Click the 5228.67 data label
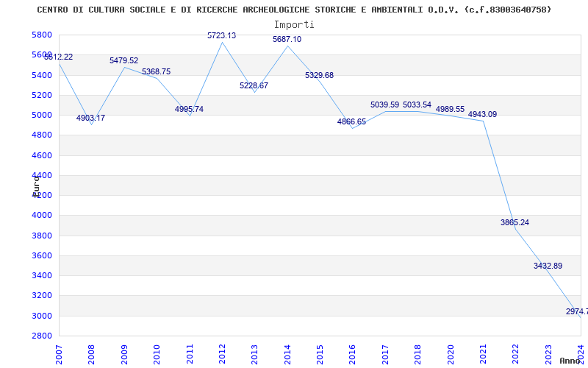588x368 pixels. pyautogui.click(x=254, y=86)
